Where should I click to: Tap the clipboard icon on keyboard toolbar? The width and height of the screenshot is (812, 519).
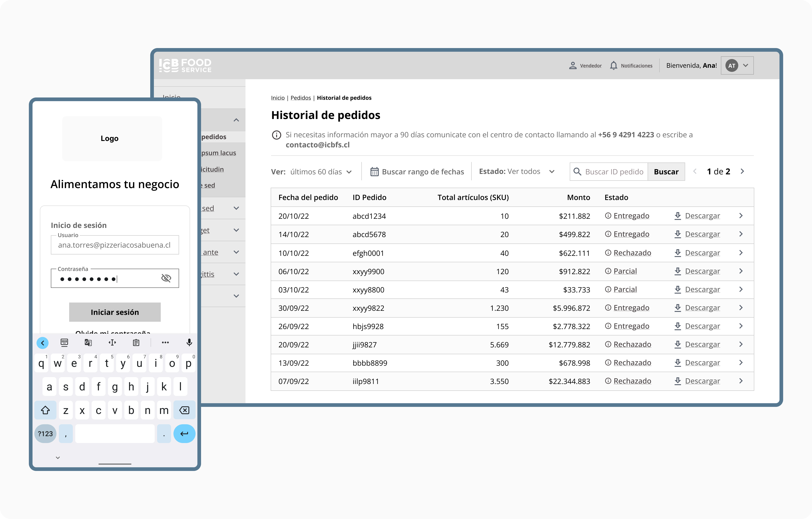(x=136, y=342)
